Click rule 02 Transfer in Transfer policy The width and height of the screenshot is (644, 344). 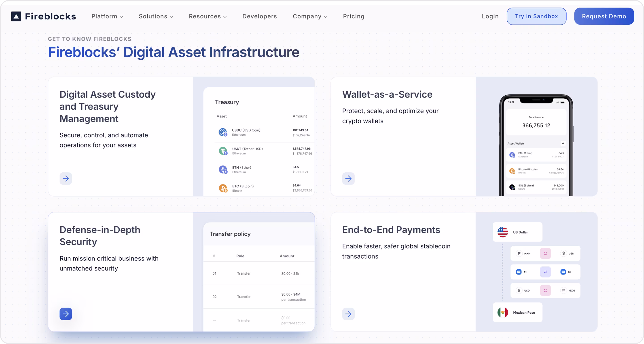click(259, 297)
